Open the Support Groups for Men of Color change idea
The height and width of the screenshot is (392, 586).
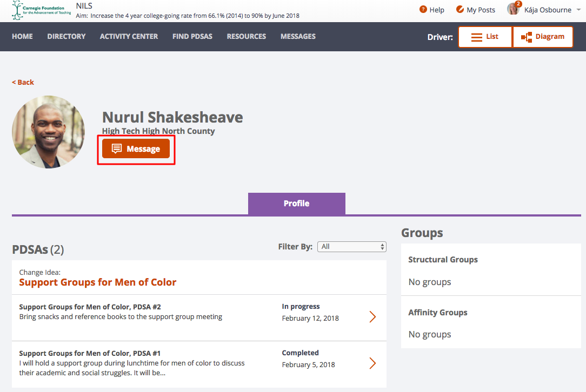click(97, 282)
